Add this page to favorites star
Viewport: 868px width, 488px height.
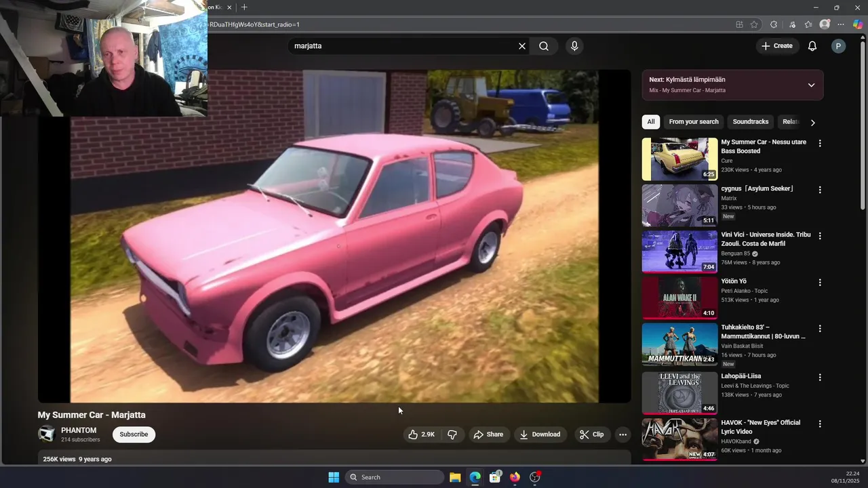tap(754, 24)
